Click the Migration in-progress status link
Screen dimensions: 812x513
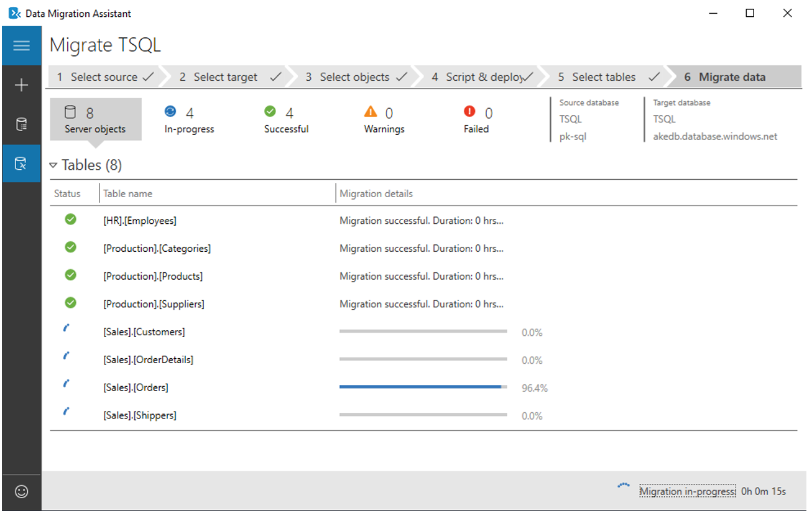[687, 491]
